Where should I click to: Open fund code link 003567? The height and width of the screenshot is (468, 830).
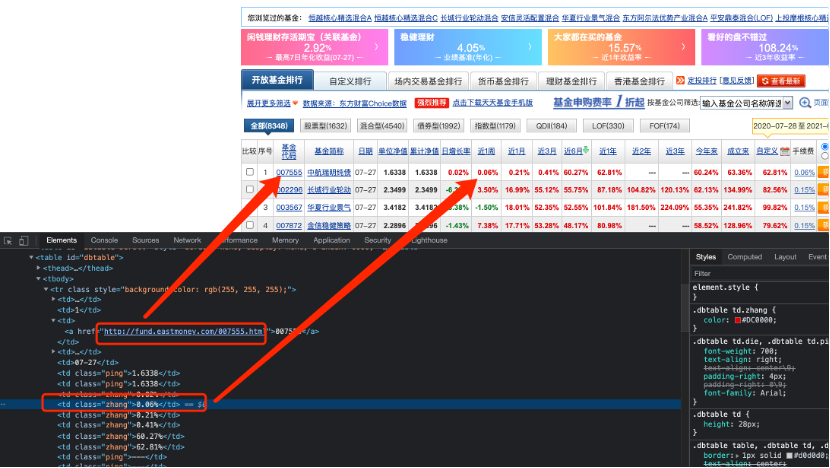[x=289, y=208]
